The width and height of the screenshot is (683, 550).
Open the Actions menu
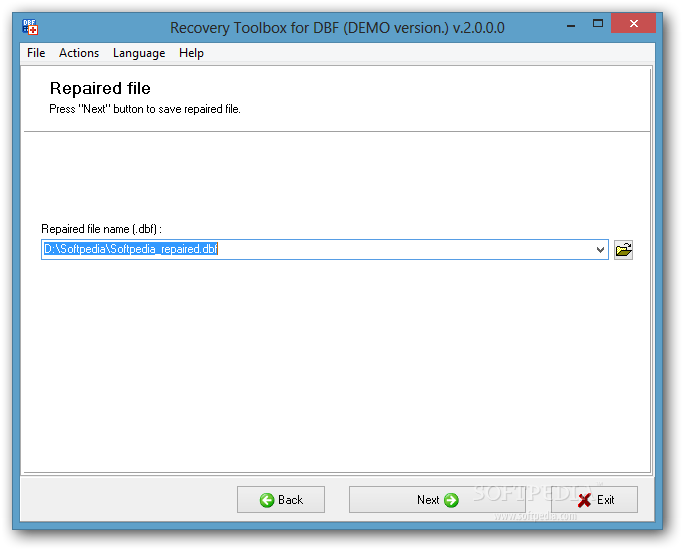pyautogui.click(x=79, y=53)
